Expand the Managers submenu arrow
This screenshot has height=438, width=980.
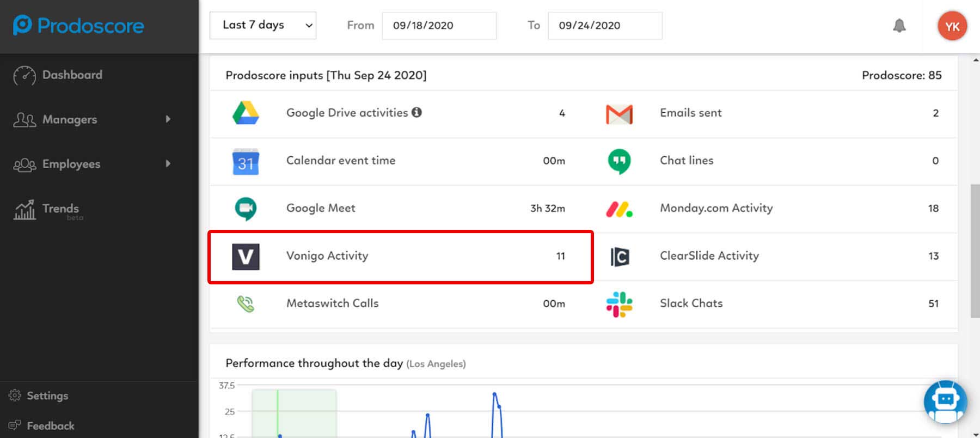pyautogui.click(x=168, y=119)
